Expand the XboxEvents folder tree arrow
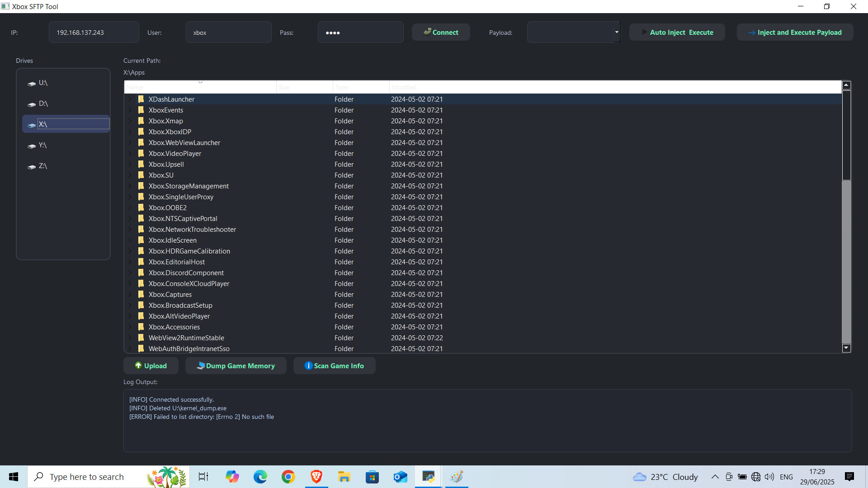868x488 pixels. tap(130, 110)
